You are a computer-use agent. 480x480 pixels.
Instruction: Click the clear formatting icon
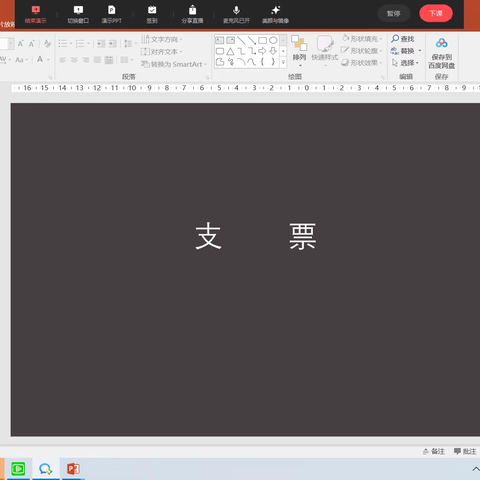pyautogui.click(x=47, y=43)
